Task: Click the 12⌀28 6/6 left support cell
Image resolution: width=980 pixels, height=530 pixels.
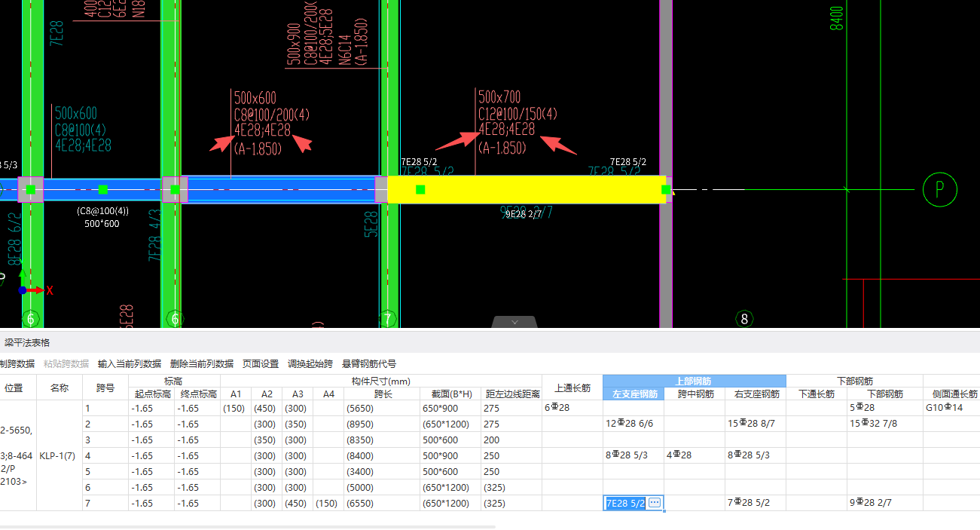Action: tap(633, 424)
